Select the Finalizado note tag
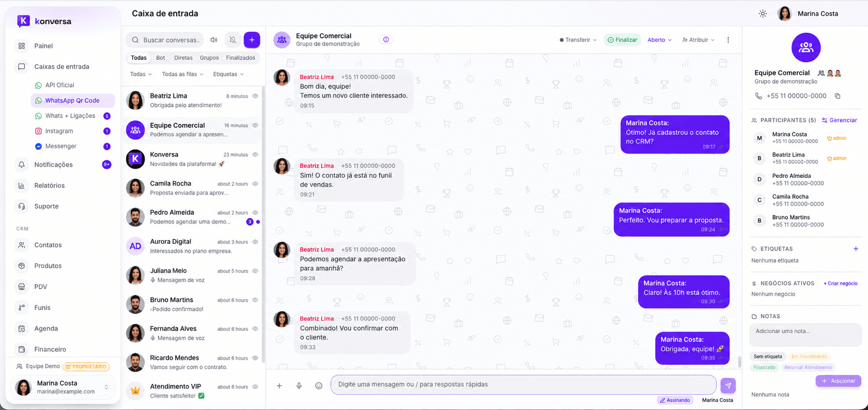This screenshot has width=868, height=410. pyautogui.click(x=764, y=368)
